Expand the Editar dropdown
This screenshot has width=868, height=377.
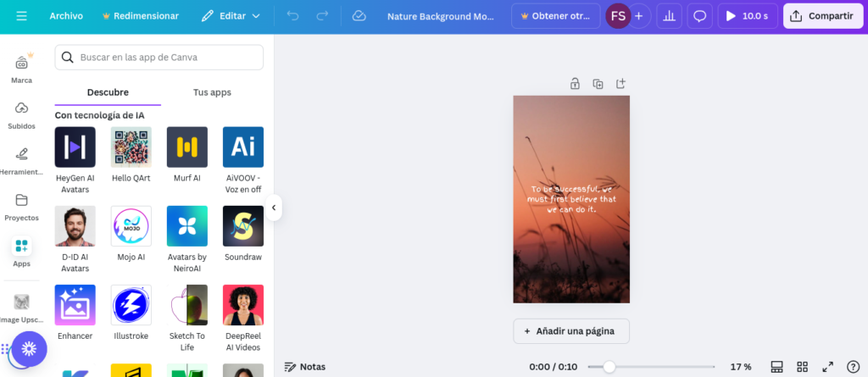(231, 16)
